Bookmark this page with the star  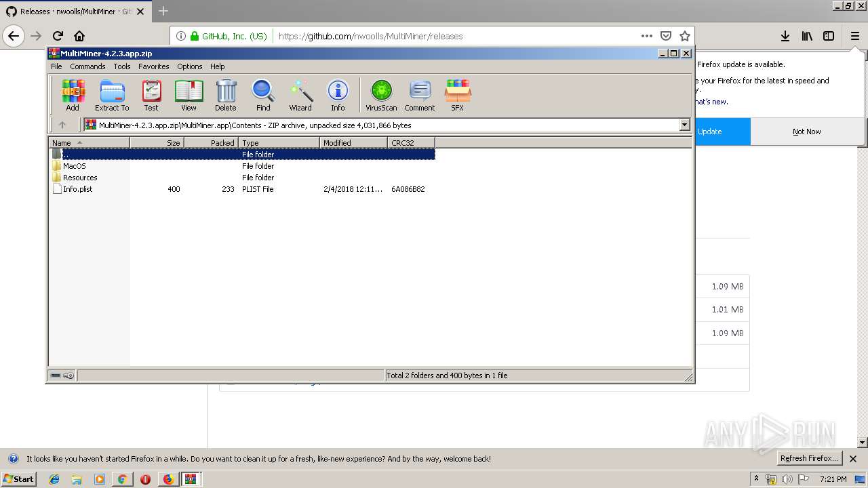(x=685, y=36)
